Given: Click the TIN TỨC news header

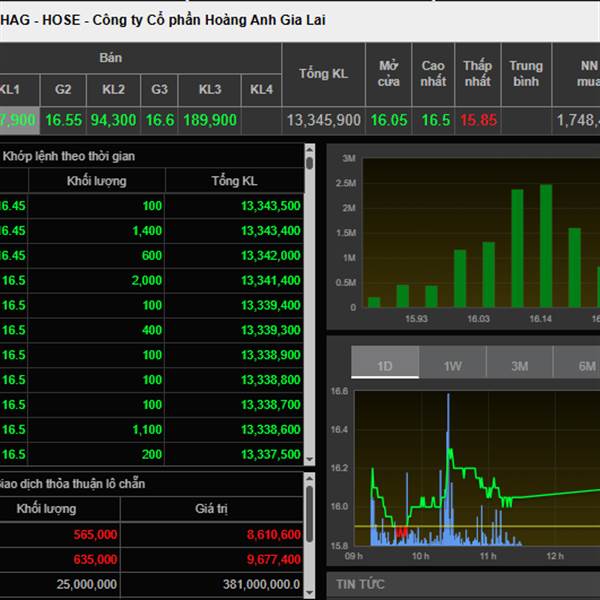Looking at the screenshot, I should [360, 584].
